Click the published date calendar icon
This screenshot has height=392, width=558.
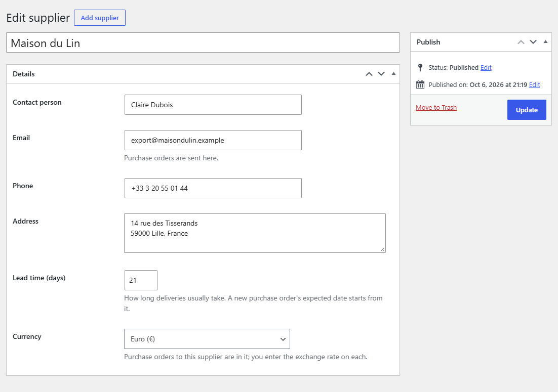click(420, 84)
